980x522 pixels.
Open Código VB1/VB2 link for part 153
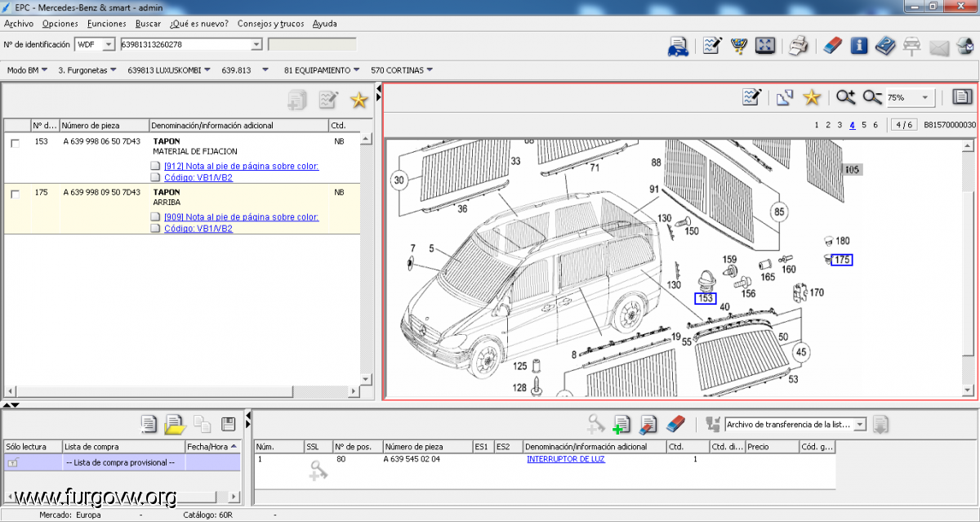click(x=198, y=177)
